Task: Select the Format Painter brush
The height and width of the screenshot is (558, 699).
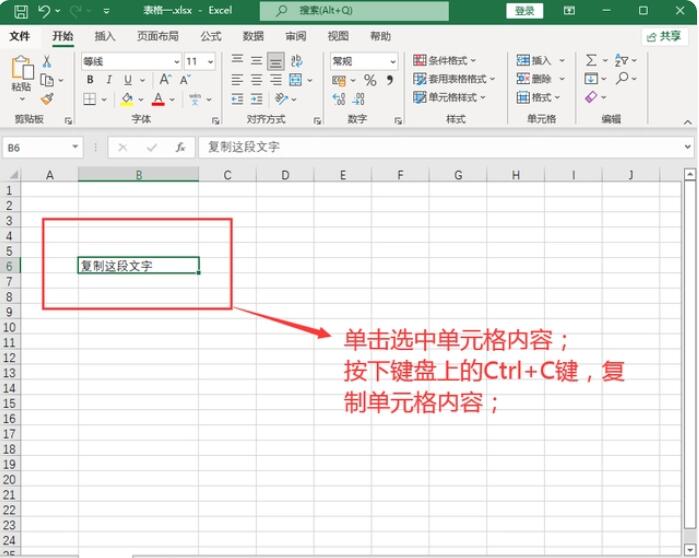Action: pos(46,99)
